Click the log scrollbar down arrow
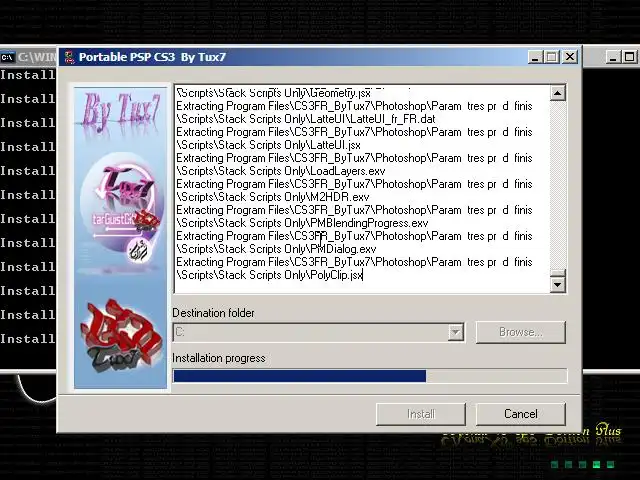The image size is (640, 480). click(x=558, y=284)
